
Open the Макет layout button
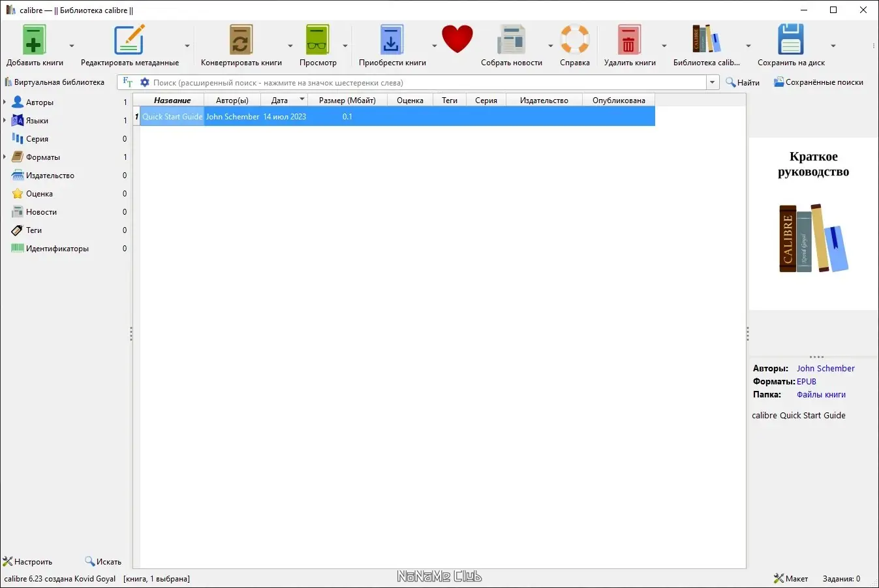pos(791,578)
